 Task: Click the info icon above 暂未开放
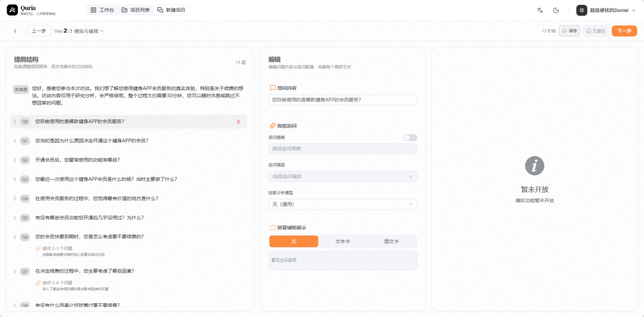pyautogui.click(x=535, y=166)
